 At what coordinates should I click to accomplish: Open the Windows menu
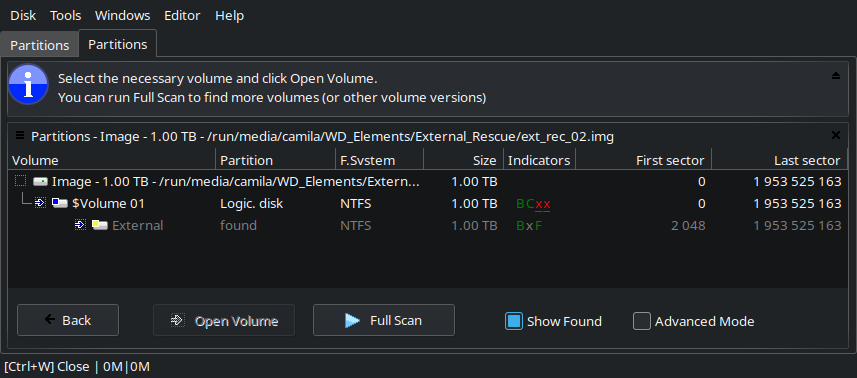pyautogui.click(x=122, y=16)
